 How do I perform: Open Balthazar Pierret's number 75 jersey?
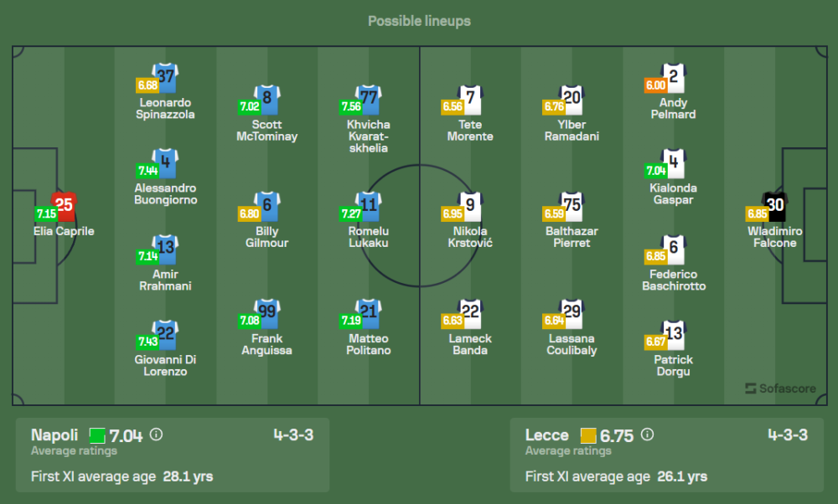572,204
